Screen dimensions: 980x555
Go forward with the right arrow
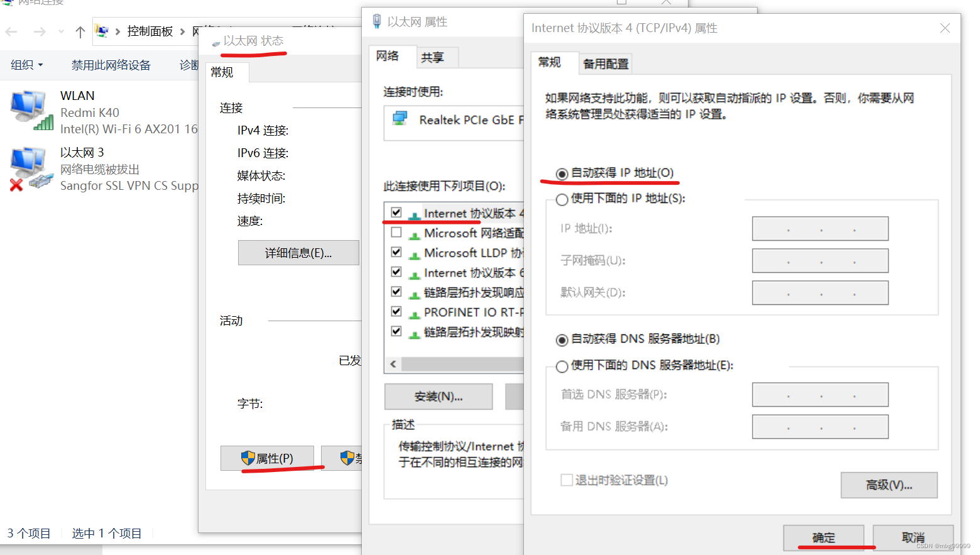(x=40, y=31)
